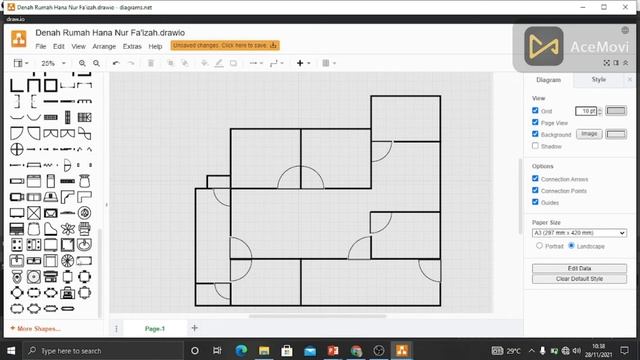Viewport: 640px width, 360px height.
Task: Open the Arrange menu
Action: [x=104, y=47]
